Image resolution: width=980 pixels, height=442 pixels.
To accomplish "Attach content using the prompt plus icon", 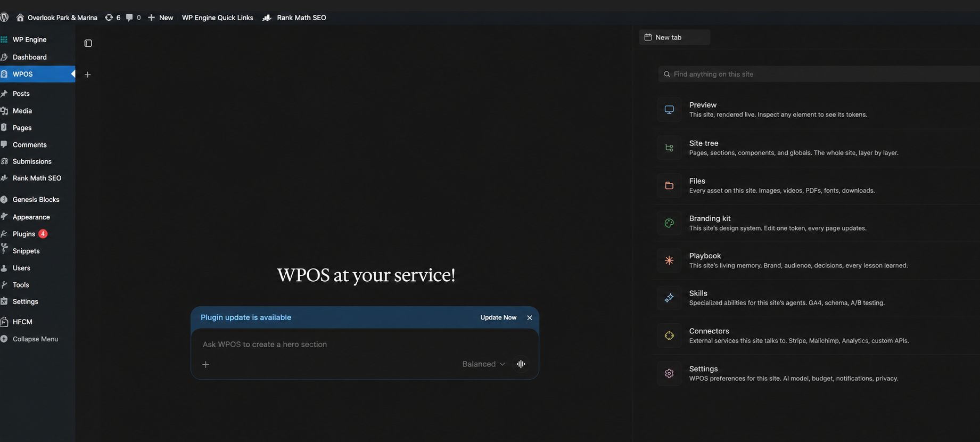I will (205, 364).
